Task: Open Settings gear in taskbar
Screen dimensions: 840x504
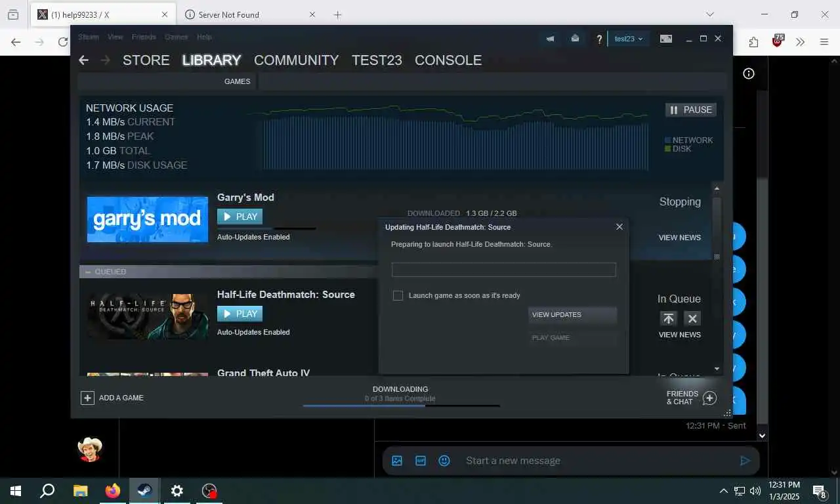Action: tap(177, 490)
